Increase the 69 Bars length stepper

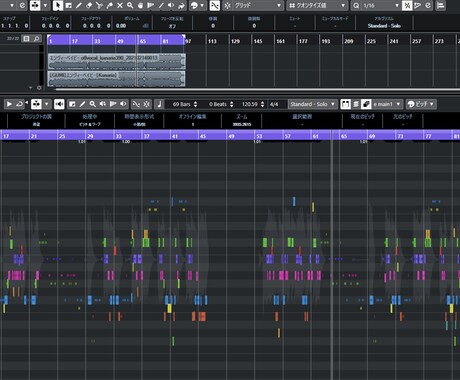196,102
